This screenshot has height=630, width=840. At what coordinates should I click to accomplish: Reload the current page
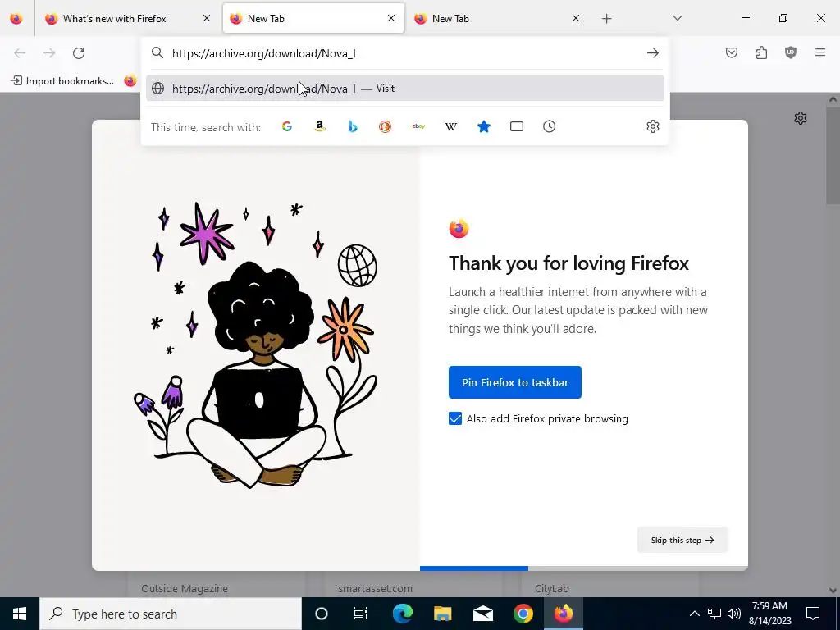79,53
